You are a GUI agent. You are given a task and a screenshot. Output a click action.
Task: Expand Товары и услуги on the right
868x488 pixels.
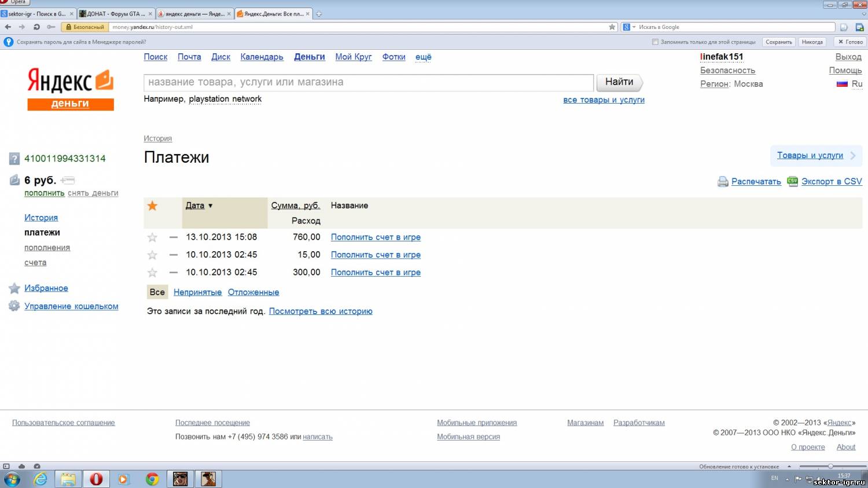point(816,155)
